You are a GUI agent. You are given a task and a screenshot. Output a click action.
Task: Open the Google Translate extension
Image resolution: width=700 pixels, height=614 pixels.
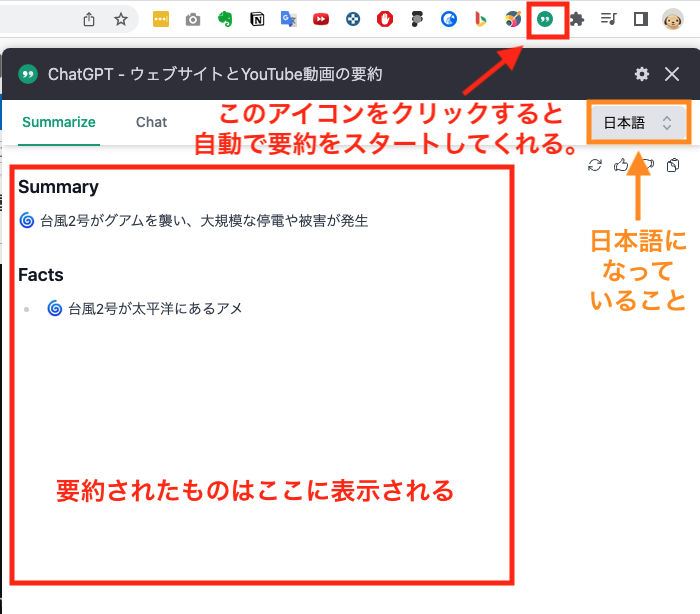coord(289,19)
